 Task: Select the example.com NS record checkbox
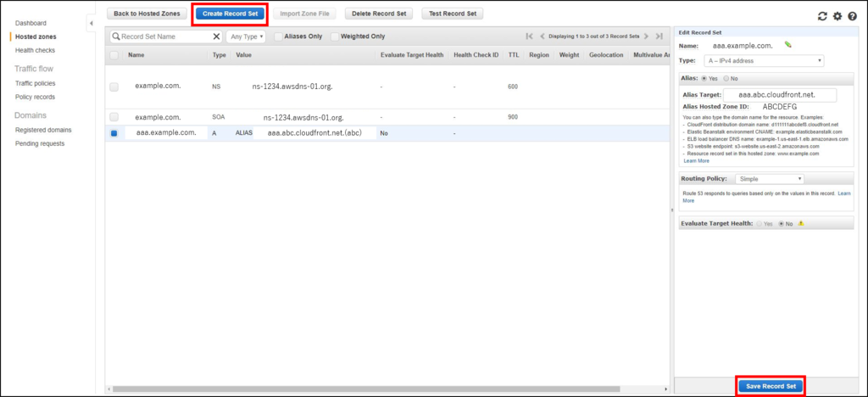[x=114, y=87]
